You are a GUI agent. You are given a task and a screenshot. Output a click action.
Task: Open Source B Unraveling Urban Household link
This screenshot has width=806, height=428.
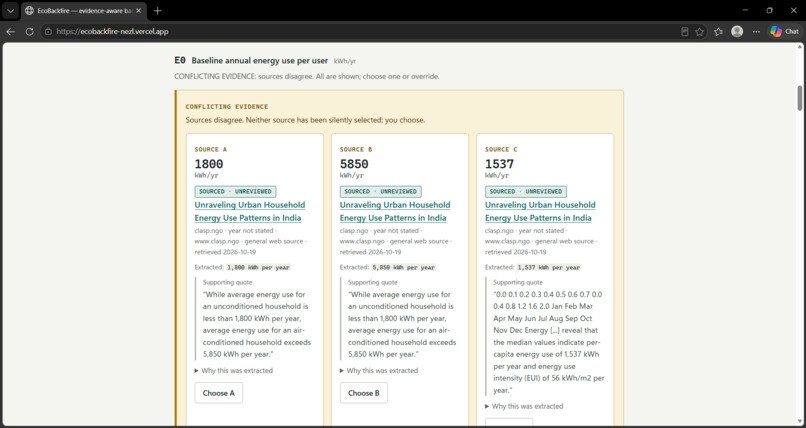[395, 211]
